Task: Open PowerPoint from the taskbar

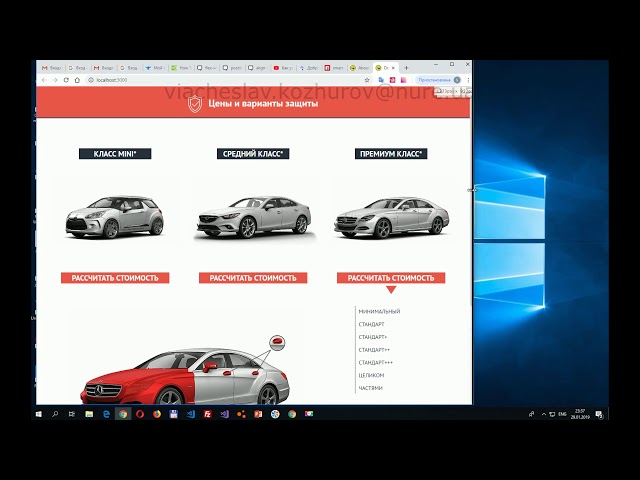Action: pos(258,414)
